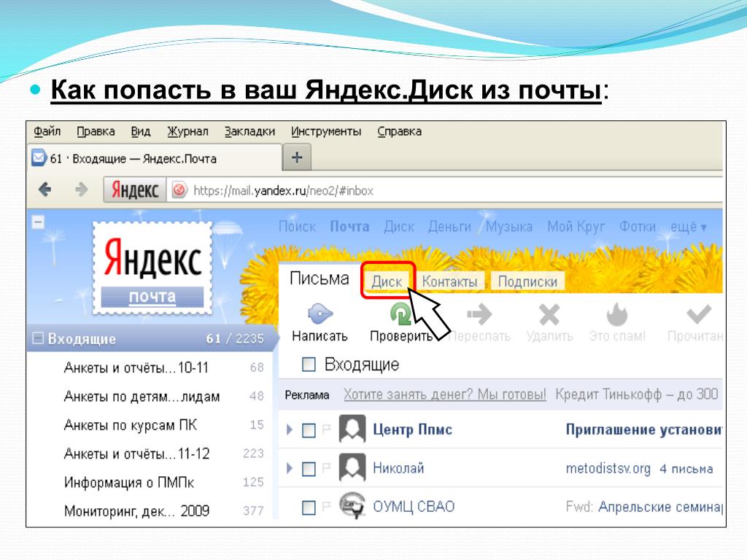The image size is (747, 560).
Task: Tick checkbox for Центр Ппмс message
Action: tap(309, 430)
